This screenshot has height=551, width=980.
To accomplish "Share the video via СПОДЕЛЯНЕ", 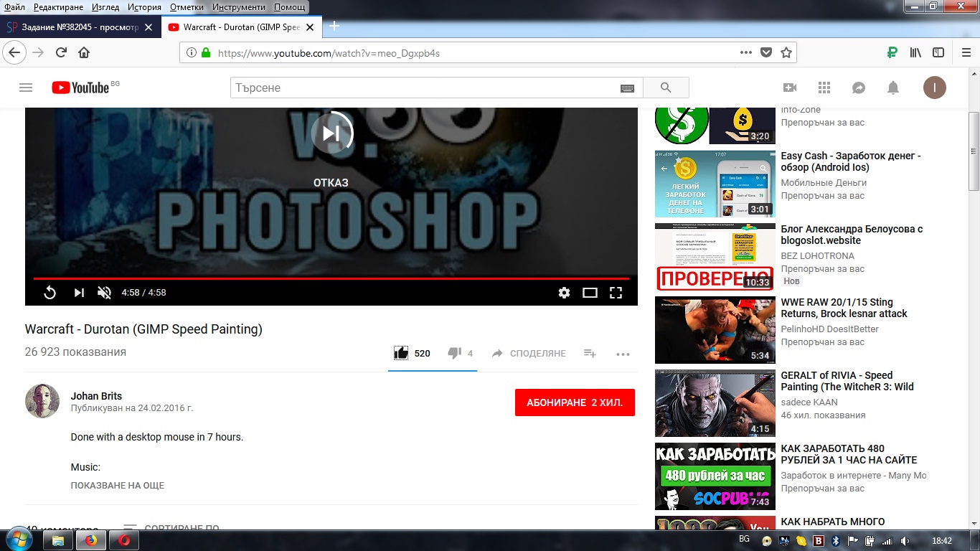I will click(529, 354).
